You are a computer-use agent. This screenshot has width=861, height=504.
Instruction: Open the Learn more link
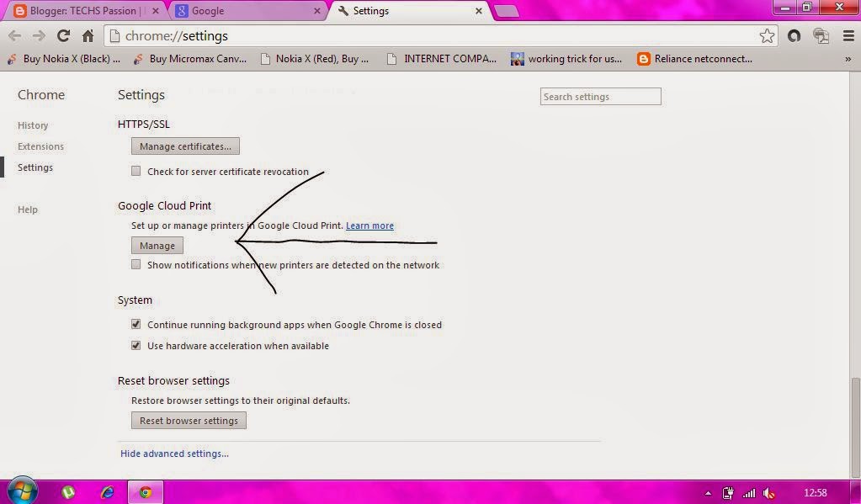tap(369, 225)
